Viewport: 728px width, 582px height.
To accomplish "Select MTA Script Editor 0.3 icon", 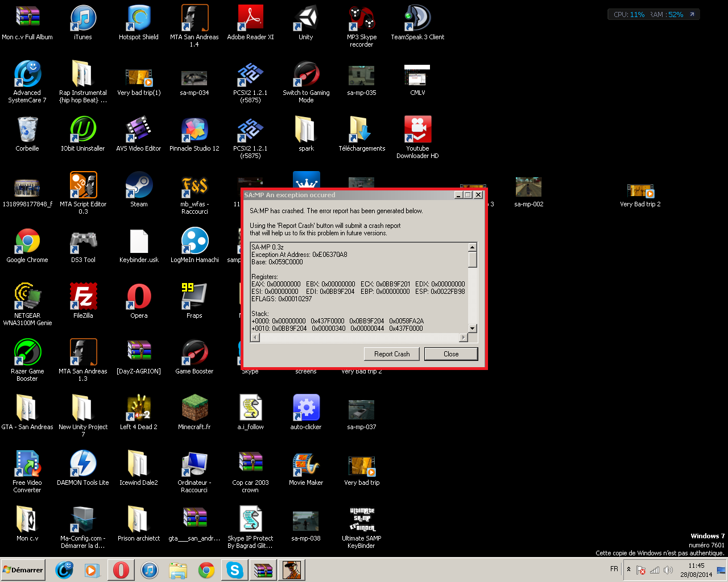I will coord(83,193).
